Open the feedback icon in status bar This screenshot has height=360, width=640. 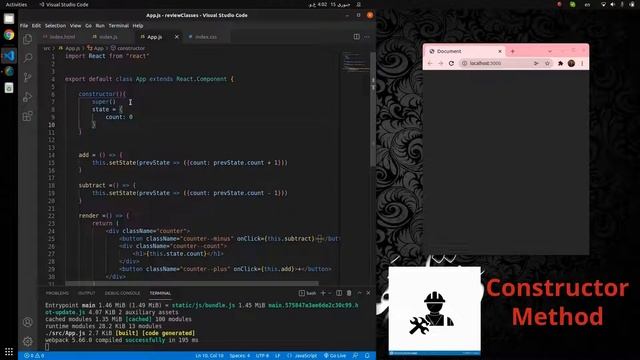pyautogui.click(x=356, y=356)
